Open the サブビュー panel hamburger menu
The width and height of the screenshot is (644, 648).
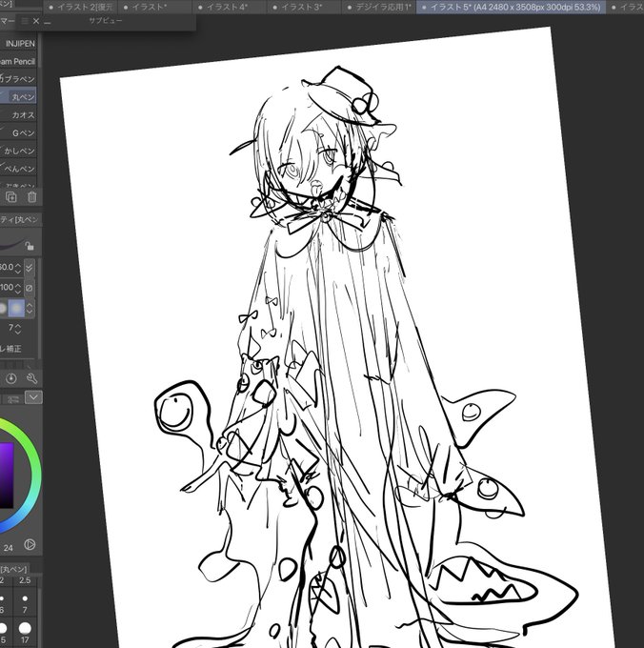tap(25, 21)
